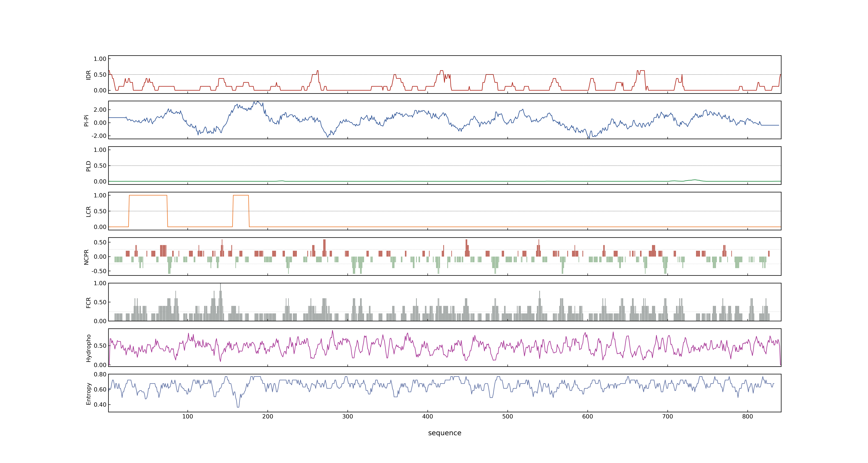This screenshot has width=868, height=463.
Task: Click the 0.50 tick of LCR panel
Action: coord(100,211)
